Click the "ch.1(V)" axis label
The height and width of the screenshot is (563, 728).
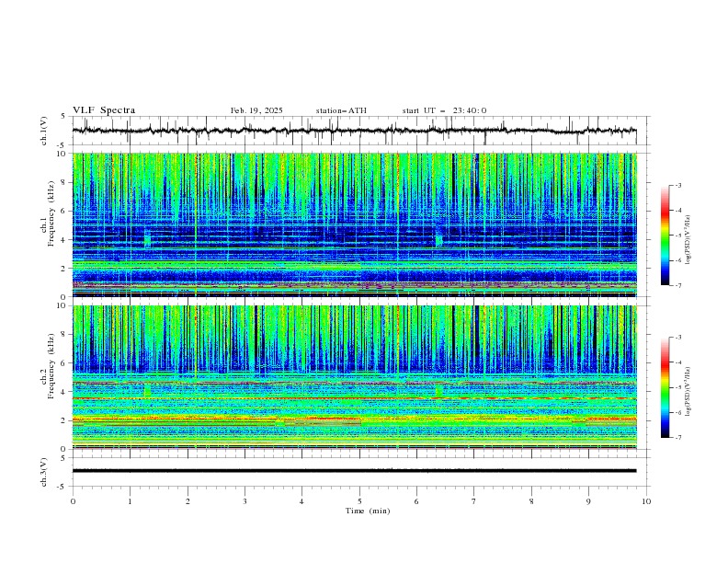point(44,131)
